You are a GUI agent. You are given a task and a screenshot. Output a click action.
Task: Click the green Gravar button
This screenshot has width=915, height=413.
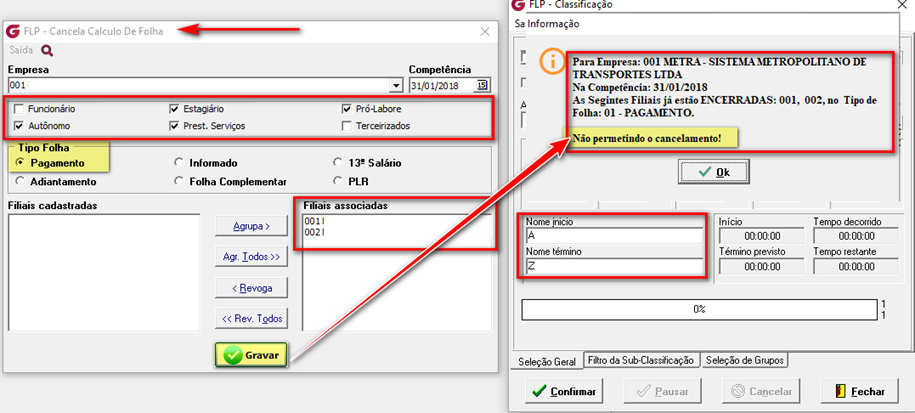click(252, 355)
